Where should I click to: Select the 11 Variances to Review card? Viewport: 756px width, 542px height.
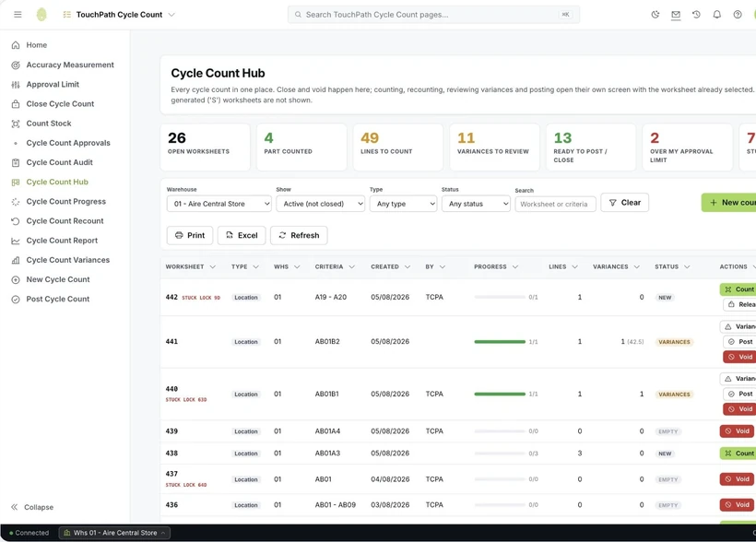[494, 147]
